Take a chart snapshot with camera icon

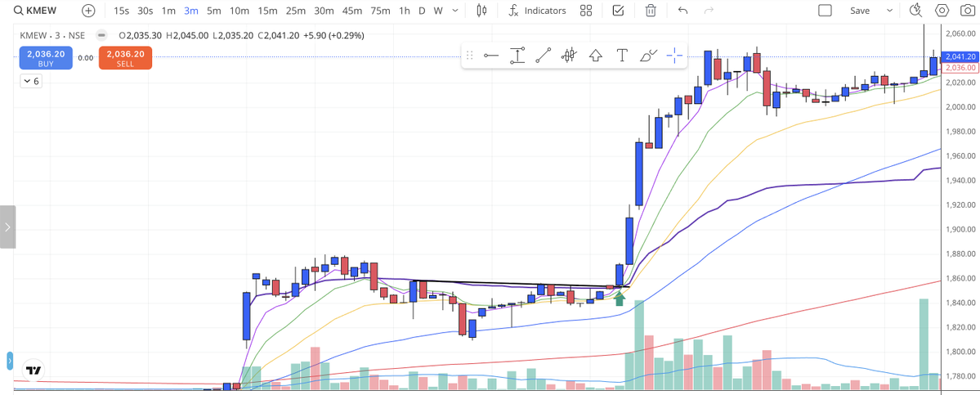tap(966, 11)
